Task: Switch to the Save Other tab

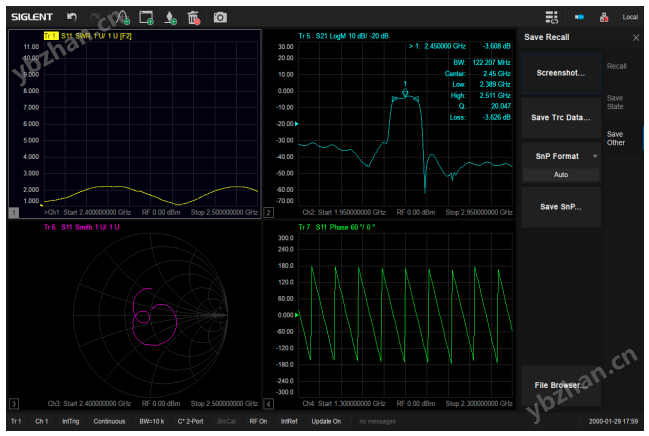Action: [616, 138]
